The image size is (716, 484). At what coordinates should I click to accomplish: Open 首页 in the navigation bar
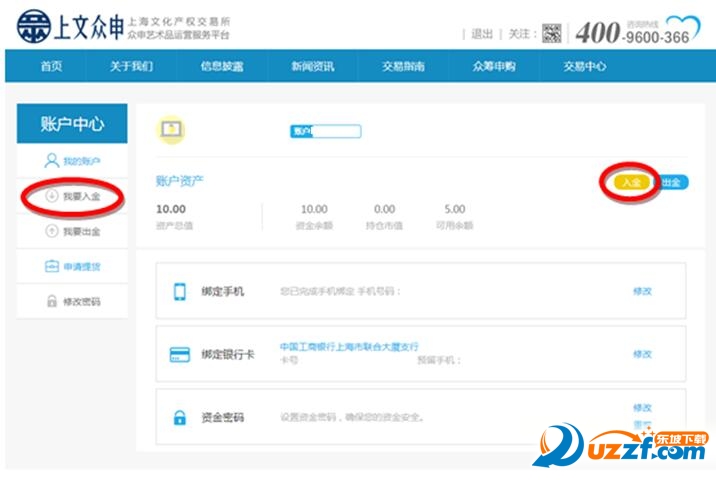coord(51,66)
